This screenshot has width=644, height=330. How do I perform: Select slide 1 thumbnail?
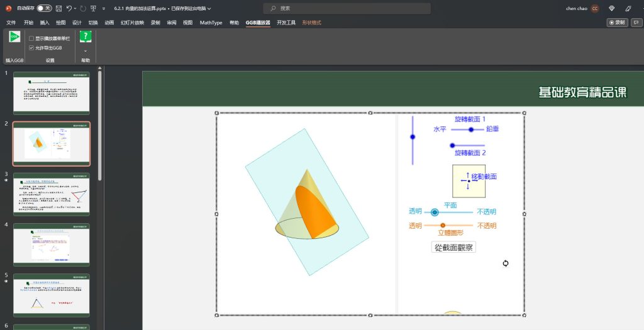click(52, 93)
